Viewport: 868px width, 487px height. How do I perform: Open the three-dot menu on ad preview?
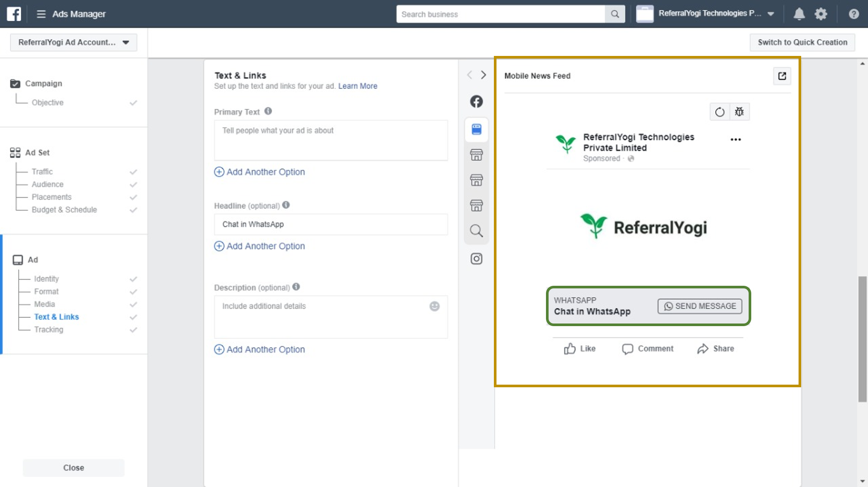[736, 140]
